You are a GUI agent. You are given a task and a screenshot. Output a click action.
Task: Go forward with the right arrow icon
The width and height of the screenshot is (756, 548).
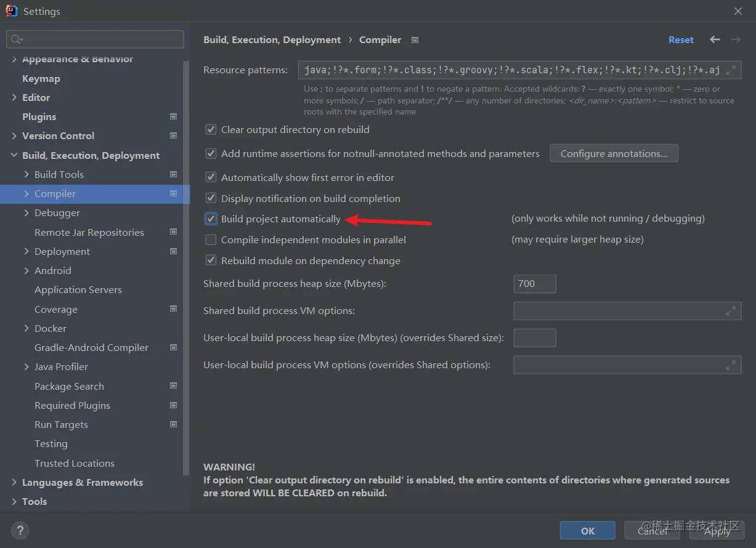(x=736, y=39)
